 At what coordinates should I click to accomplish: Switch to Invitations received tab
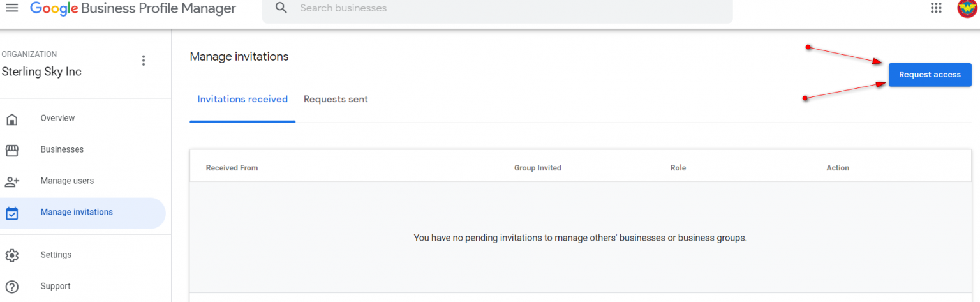click(x=242, y=99)
